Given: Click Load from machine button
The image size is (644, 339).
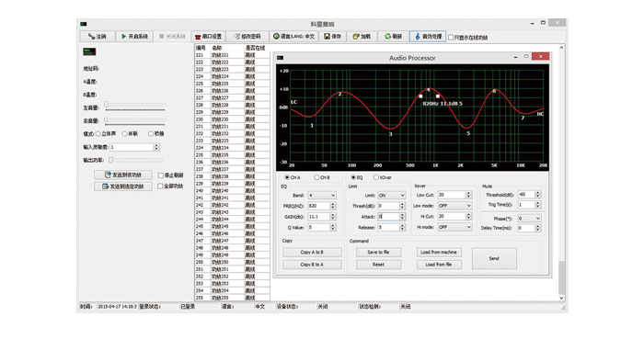Looking at the screenshot, I should click(x=439, y=252).
